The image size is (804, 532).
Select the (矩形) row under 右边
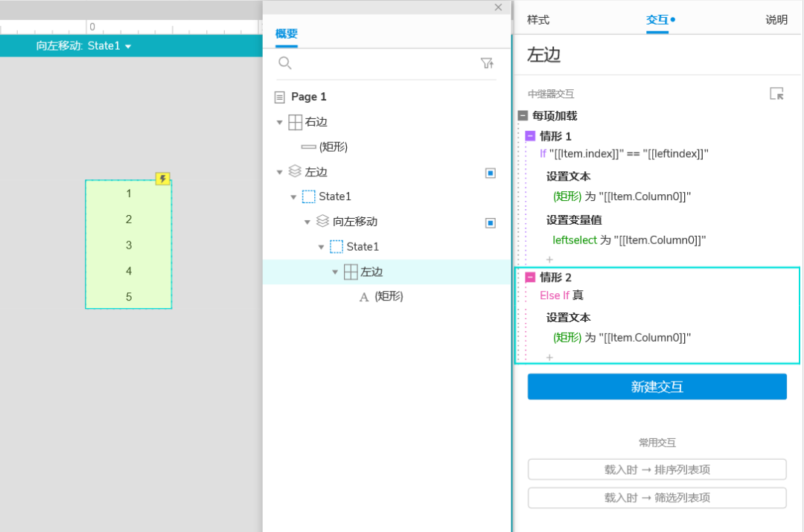386,147
